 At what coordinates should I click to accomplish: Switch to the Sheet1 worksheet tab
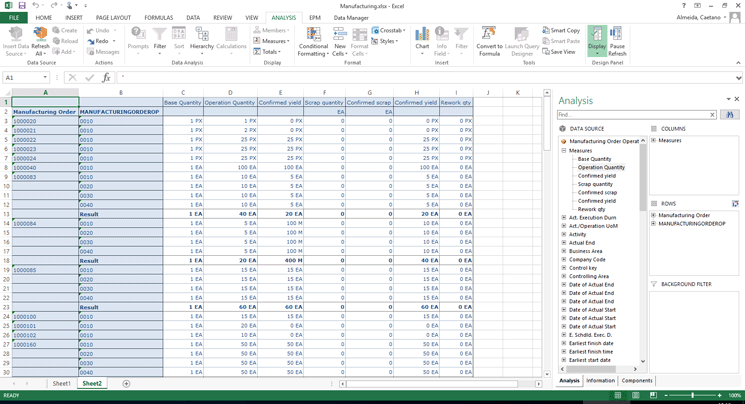pos(61,384)
